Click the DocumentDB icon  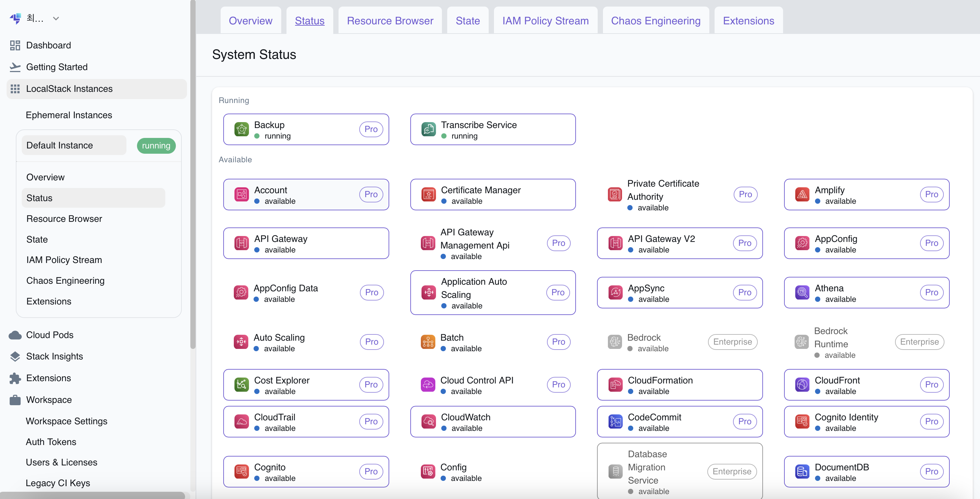(802, 472)
